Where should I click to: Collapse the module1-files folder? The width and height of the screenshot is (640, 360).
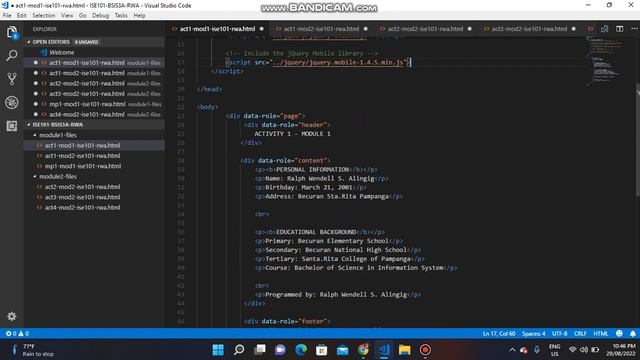[58, 135]
